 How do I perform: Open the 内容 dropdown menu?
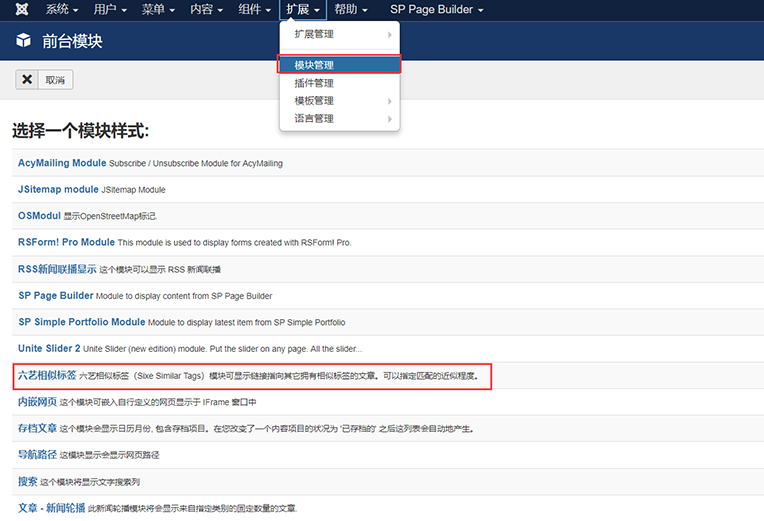point(207,9)
